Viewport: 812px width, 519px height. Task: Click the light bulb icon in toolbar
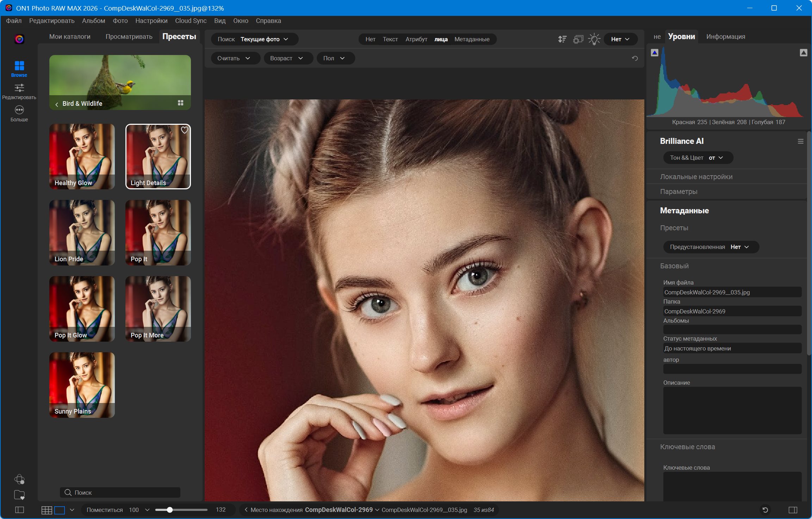tap(594, 39)
